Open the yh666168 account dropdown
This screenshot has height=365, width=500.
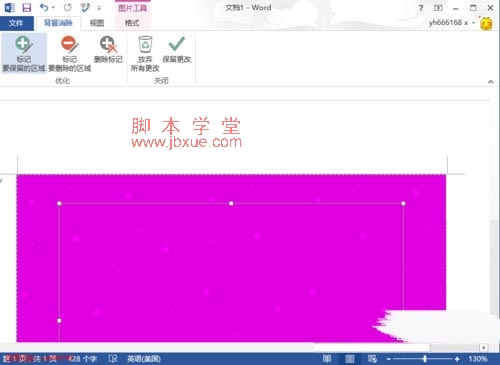452,23
